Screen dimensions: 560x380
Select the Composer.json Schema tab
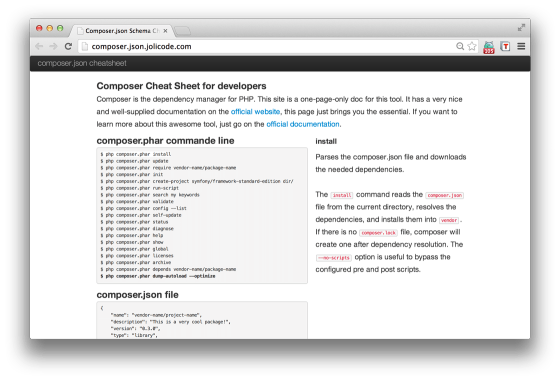click(x=122, y=31)
